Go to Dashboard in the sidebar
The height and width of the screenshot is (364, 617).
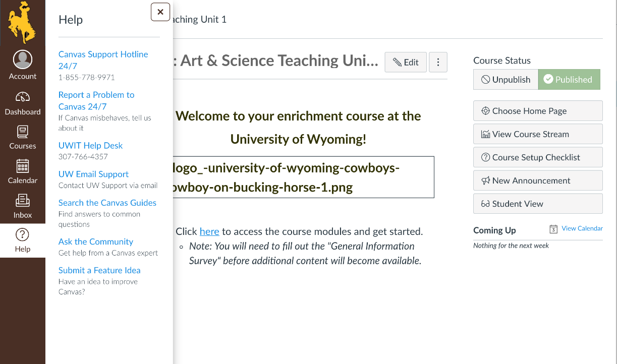(23, 103)
